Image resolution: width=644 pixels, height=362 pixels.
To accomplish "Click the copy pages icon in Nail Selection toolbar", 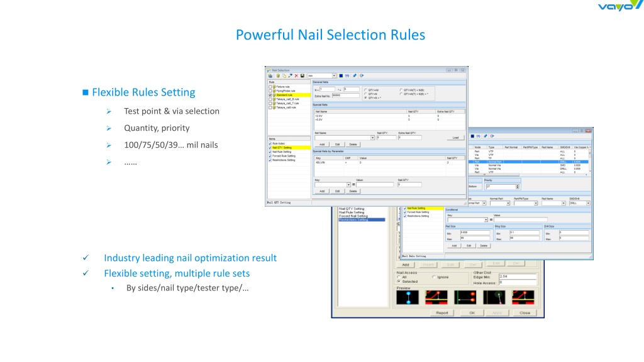I will (284, 76).
